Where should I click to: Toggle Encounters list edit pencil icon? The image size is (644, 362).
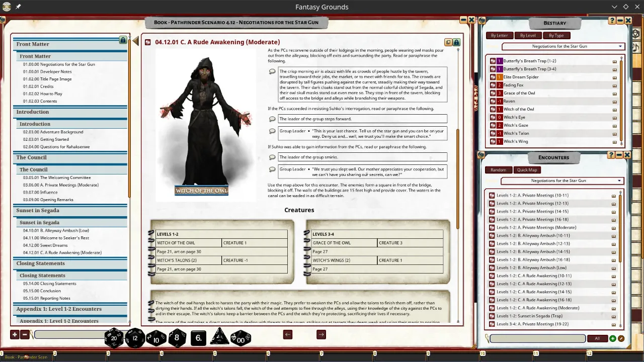[x=621, y=339]
